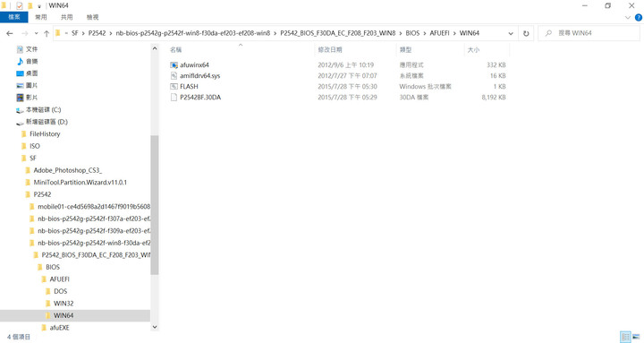The height and width of the screenshot is (343, 644).
Task: Open the View (檢視) ribbon tab
Action: tap(92, 17)
